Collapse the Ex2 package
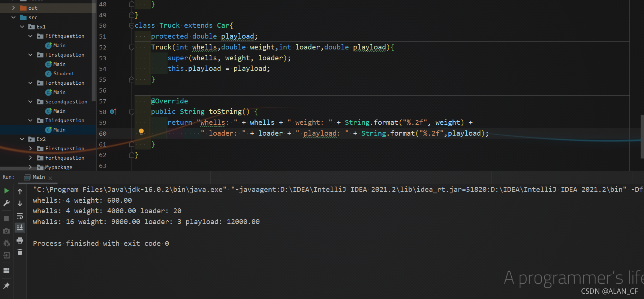644x299 pixels. click(22, 139)
